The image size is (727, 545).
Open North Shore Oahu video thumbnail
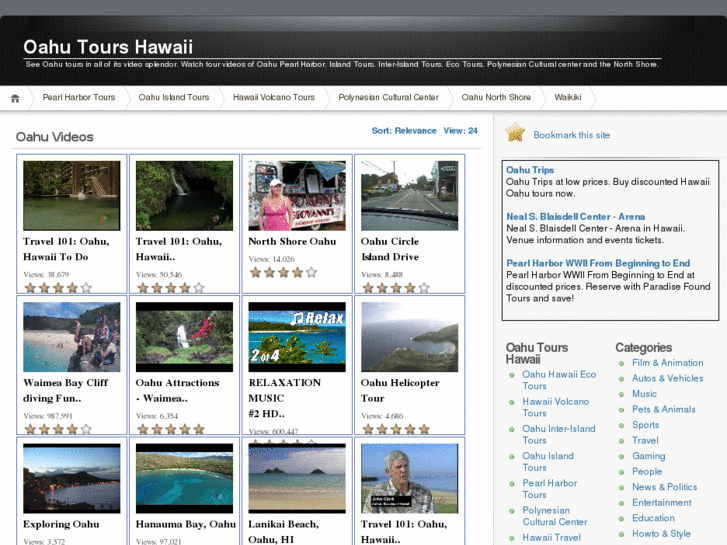click(x=297, y=195)
